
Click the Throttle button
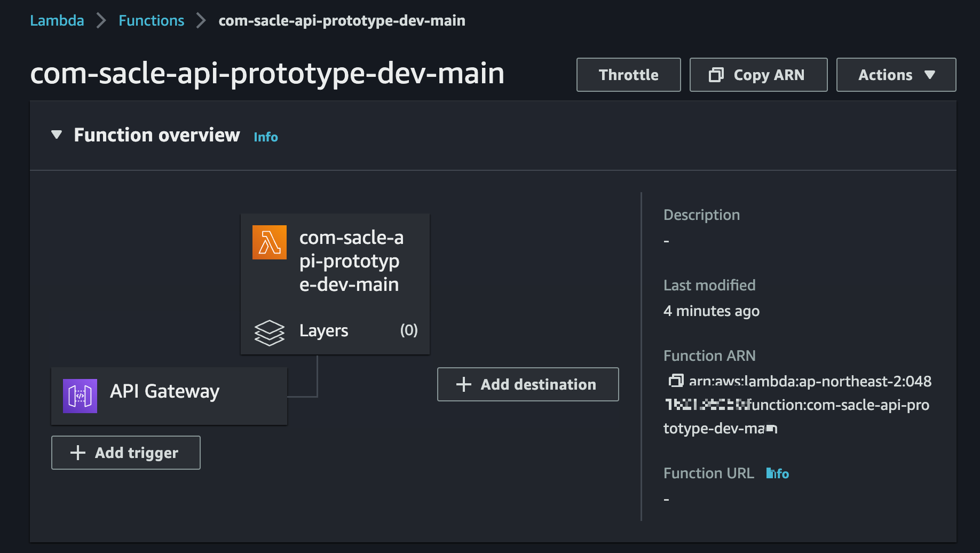[628, 75]
